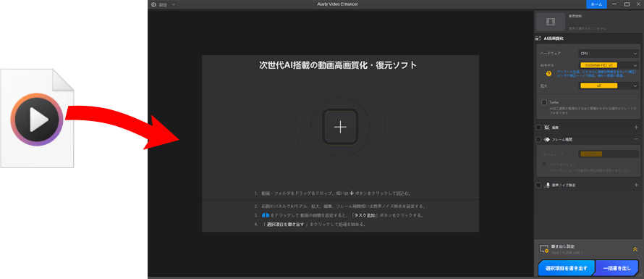Click the 次世代AI搭載の動画高画質化 headline

pyautogui.click(x=338, y=64)
